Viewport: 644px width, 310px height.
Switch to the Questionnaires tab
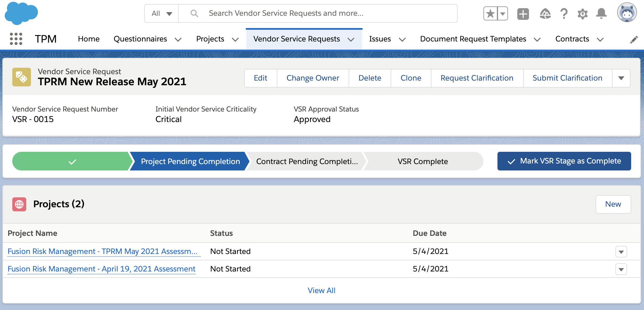[140, 39]
